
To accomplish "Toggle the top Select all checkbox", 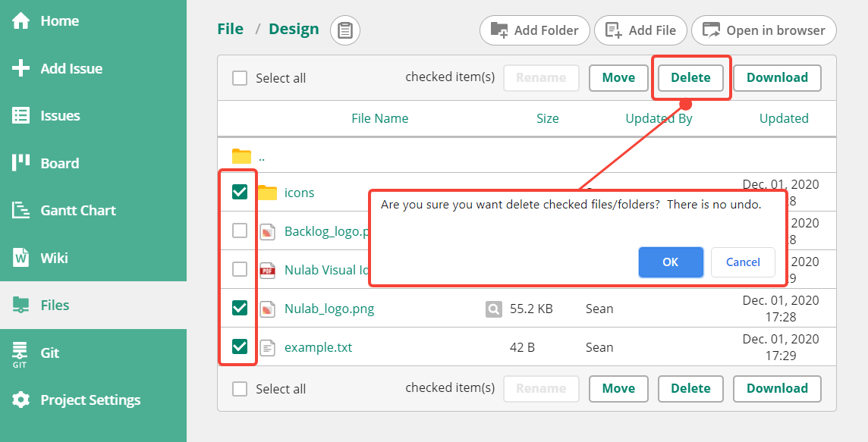I will click(x=240, y=78).
